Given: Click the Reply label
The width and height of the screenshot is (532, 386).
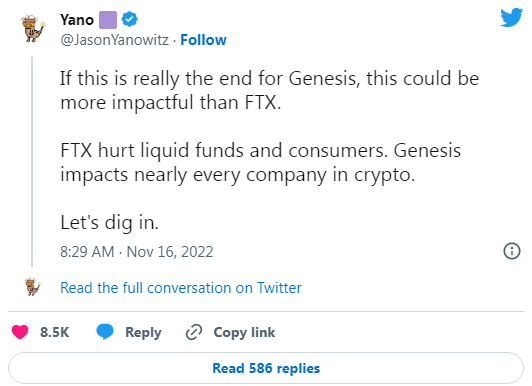Looking at the screenshot, I should (143, 332).
